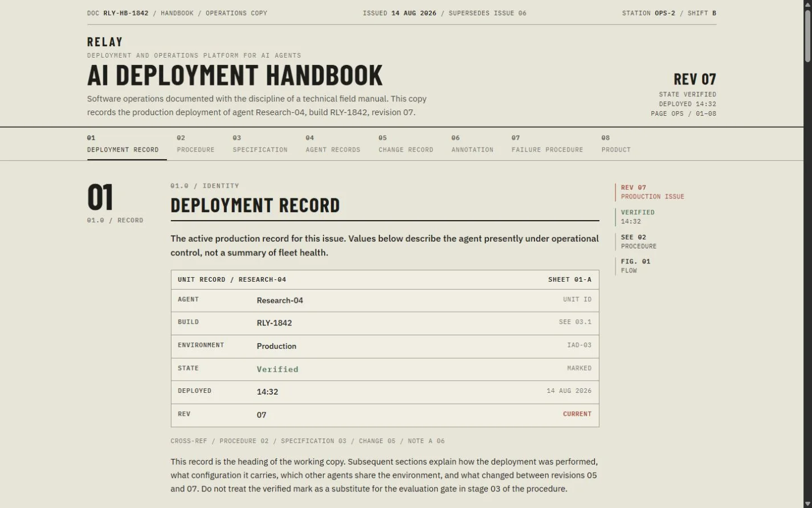Click PAGE OPS / 01–08 text
This screenshot has width=812, height=508.
click(683, 114)
